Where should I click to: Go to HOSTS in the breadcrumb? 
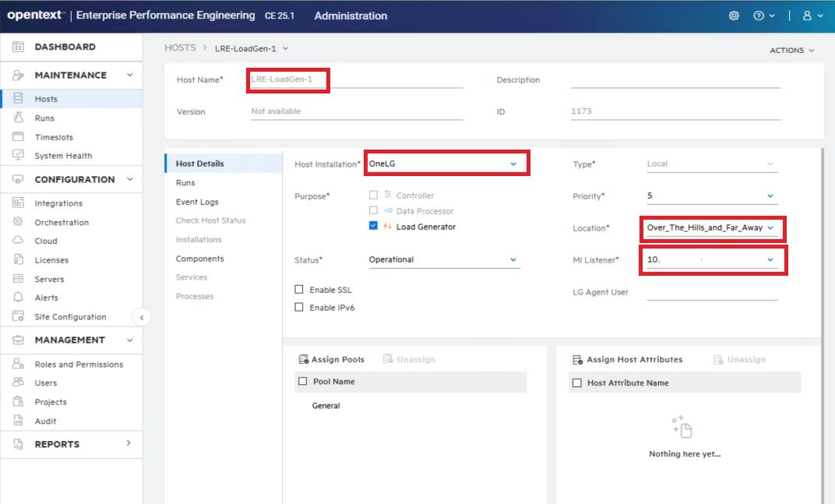click(180, 48)
